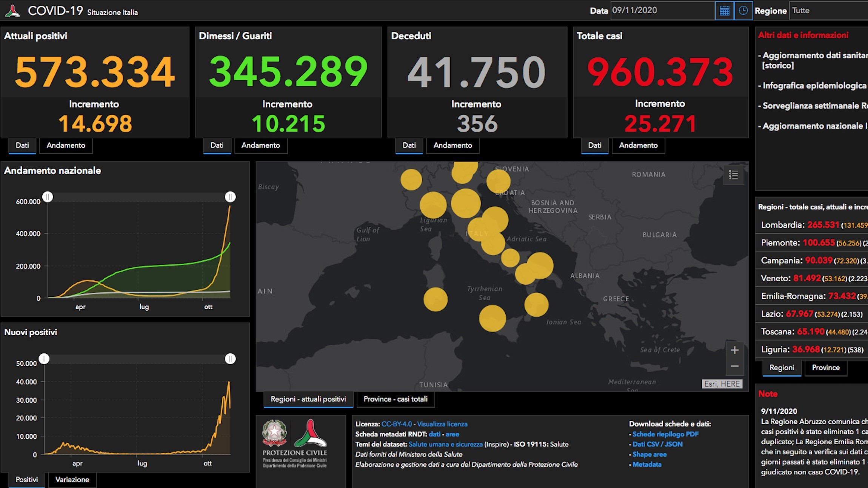This screenshot has width=868, height=488.
Task: Switch to Andamento tab under Deceduti
Action: (x=452, y=146)
